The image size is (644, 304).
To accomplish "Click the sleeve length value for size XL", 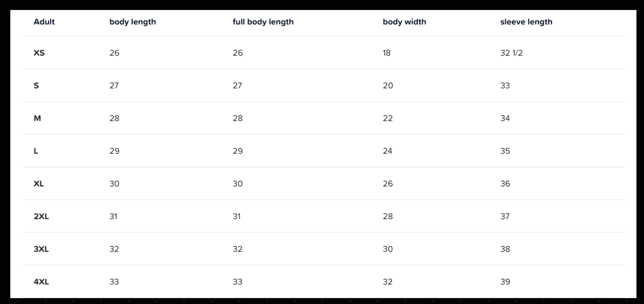I will [505, 184].
